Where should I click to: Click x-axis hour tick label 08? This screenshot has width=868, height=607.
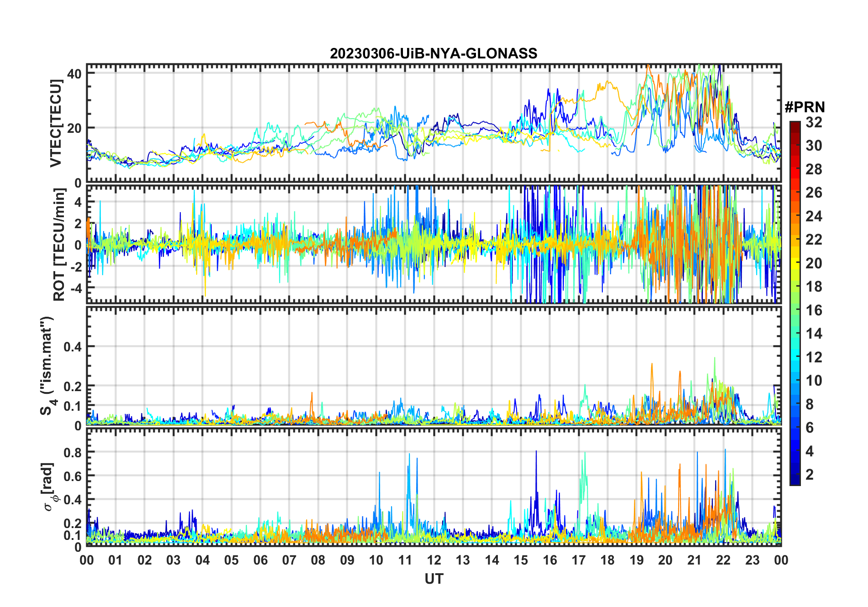click(x=318, y=560)
